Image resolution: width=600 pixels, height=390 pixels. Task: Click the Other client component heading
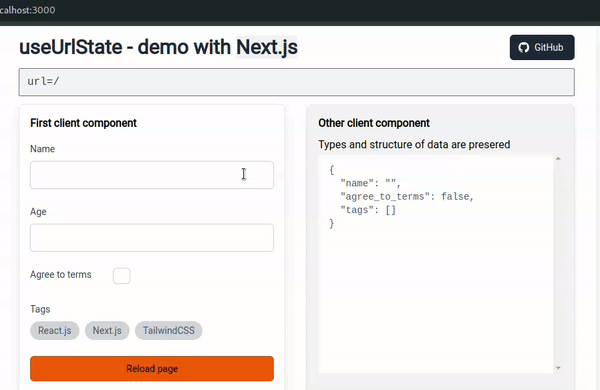[374, 123]
